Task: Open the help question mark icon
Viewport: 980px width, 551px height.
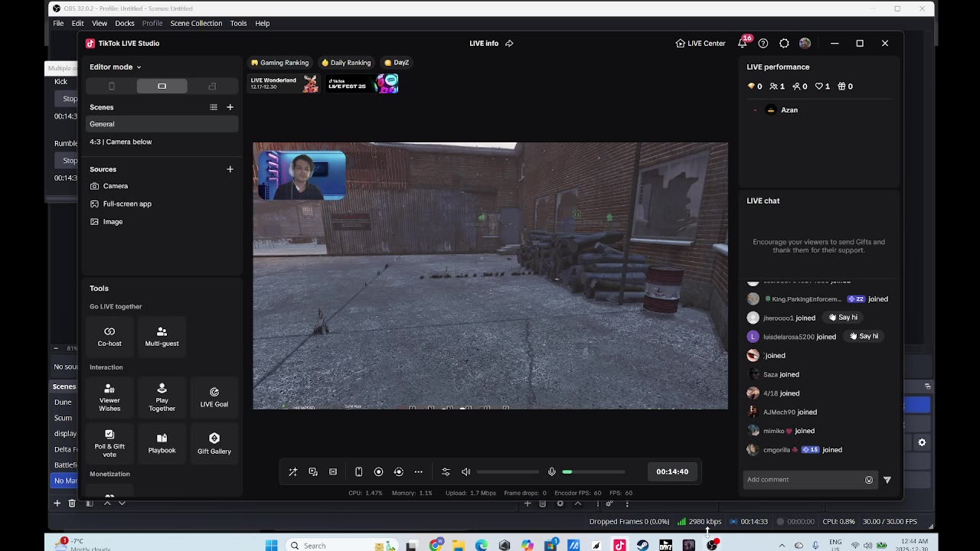Action: [763, 44]
